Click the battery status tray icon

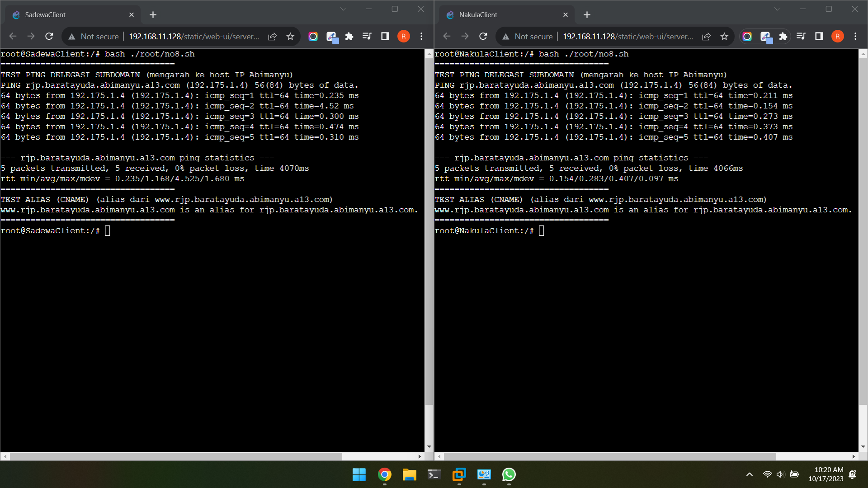pyautogui.click(x=795, y=474)
